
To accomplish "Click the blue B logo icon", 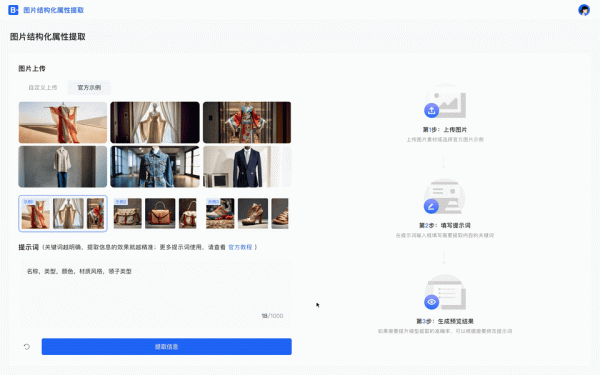I will (13, 10).
